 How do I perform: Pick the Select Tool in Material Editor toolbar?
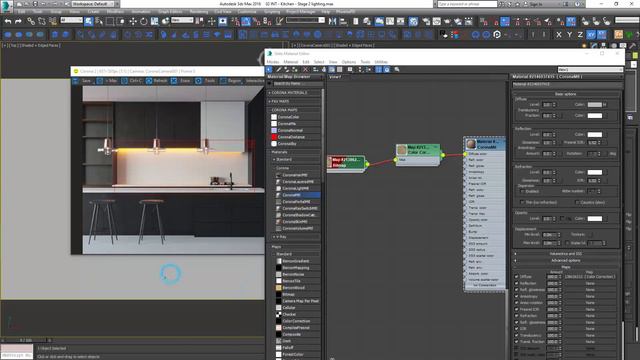(x=269, y=70)
